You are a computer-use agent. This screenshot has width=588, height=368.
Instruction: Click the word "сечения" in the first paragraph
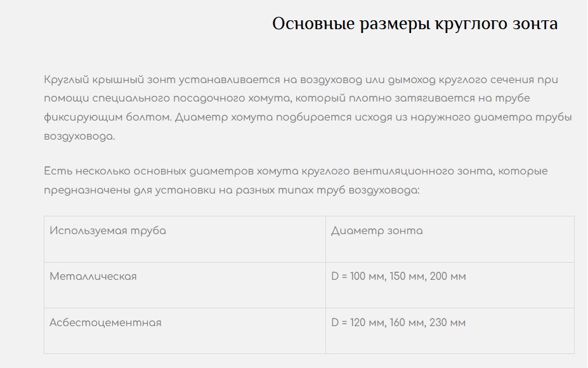506,81
